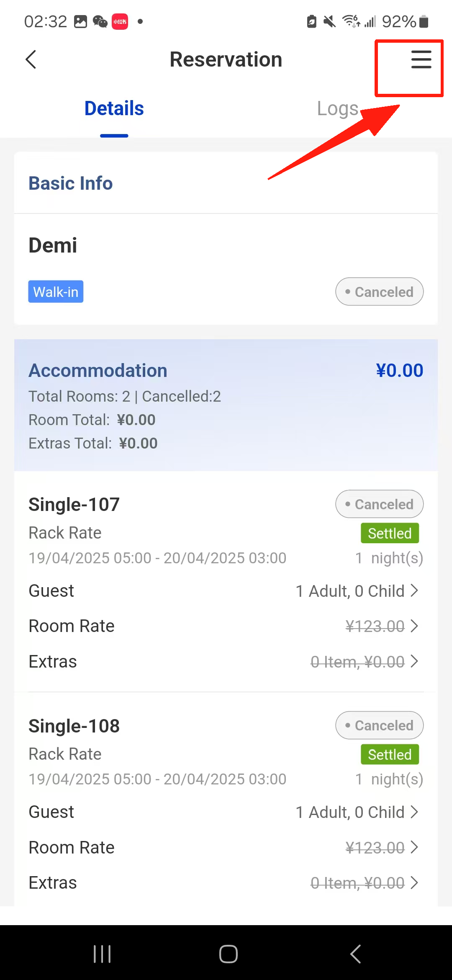452x980 pixels.
Task: Open the Accommodation summary card
Action: [x=226, y=405]
